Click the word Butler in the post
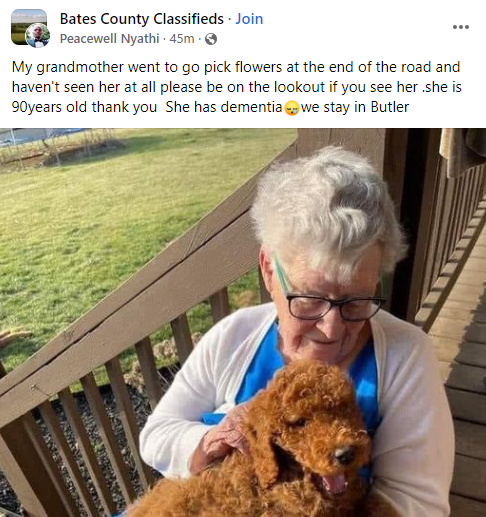 pos(390,107)
